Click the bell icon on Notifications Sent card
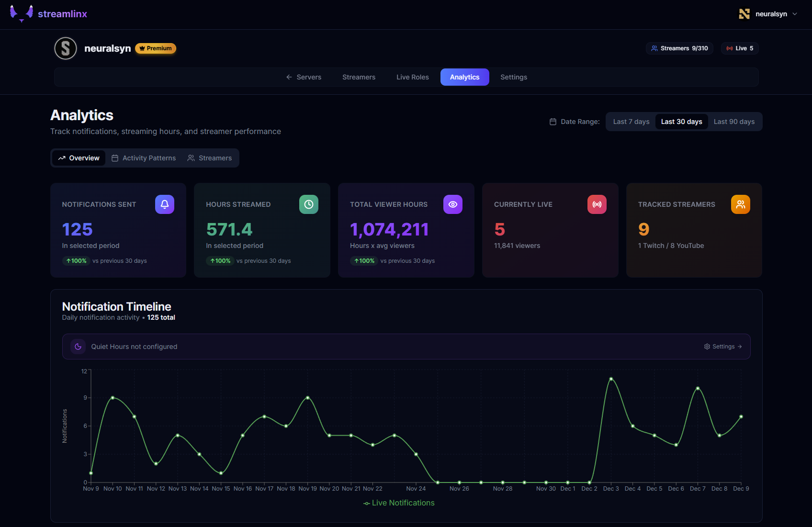Screen dimensions: 812x527 click(164, 204)
